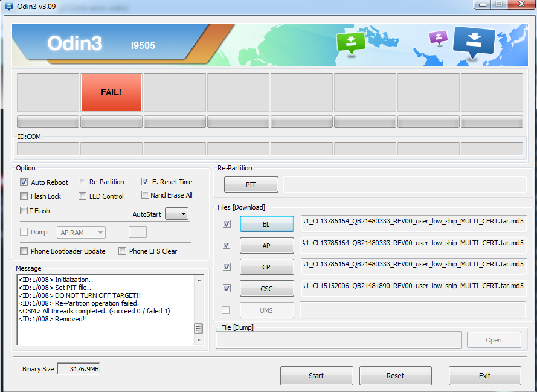Click the Odin3 app icon in the title bar
Screen dimensions: 537x392
tap(9, 7)
